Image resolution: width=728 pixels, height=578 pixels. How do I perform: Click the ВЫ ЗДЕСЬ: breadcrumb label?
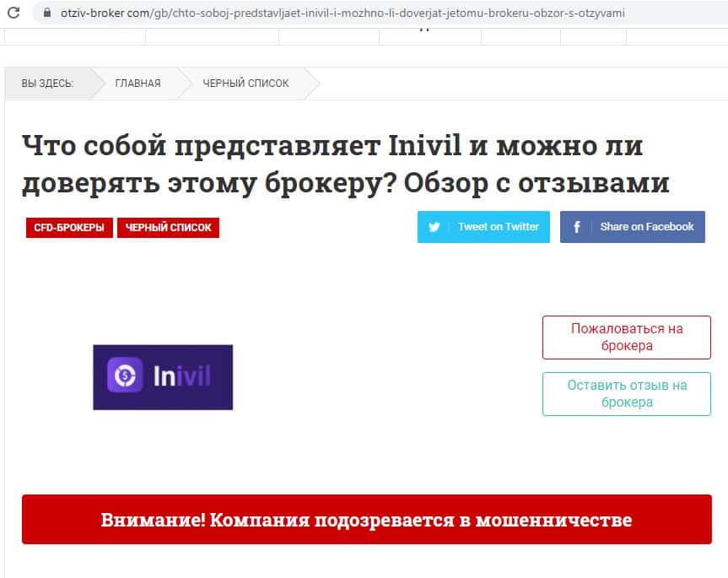tap(47, 84)
